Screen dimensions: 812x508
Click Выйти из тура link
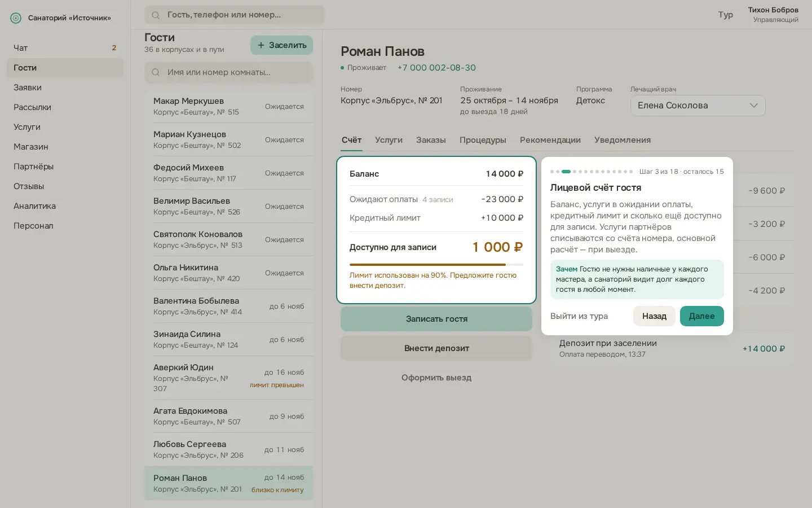pyautogui.click(x=579, y=316)
